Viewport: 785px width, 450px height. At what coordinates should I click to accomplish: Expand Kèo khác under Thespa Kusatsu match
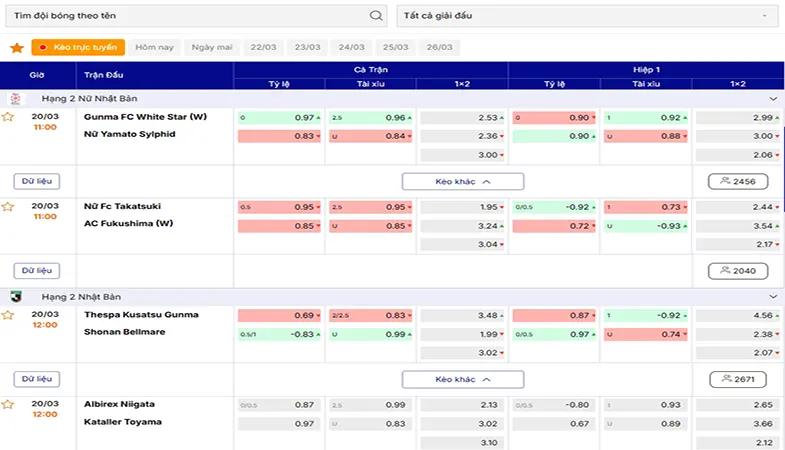[x=463, y=379]
